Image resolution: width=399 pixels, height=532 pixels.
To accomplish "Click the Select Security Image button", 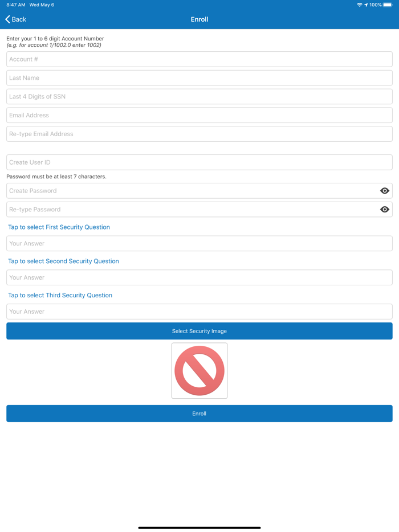I will coord(199,331).
